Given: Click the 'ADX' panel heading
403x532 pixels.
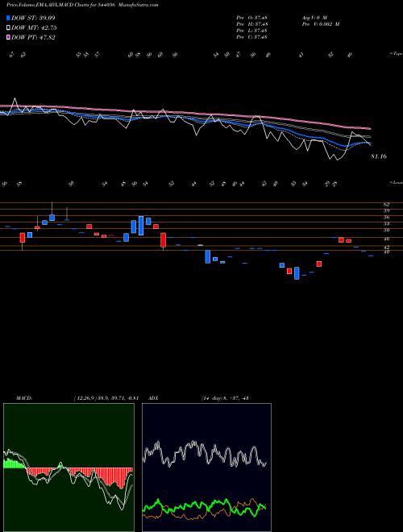Looking at the screenshot, I should click(153, 398).
